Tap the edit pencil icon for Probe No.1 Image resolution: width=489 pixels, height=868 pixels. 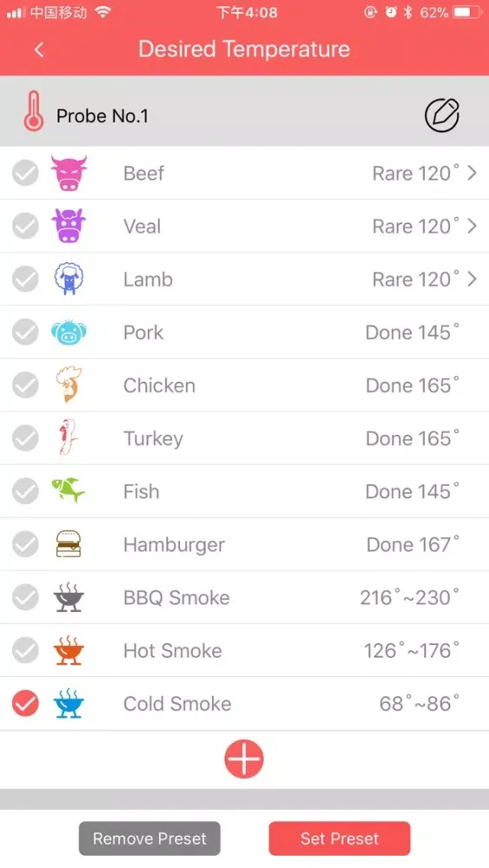[x=441, y=115]
